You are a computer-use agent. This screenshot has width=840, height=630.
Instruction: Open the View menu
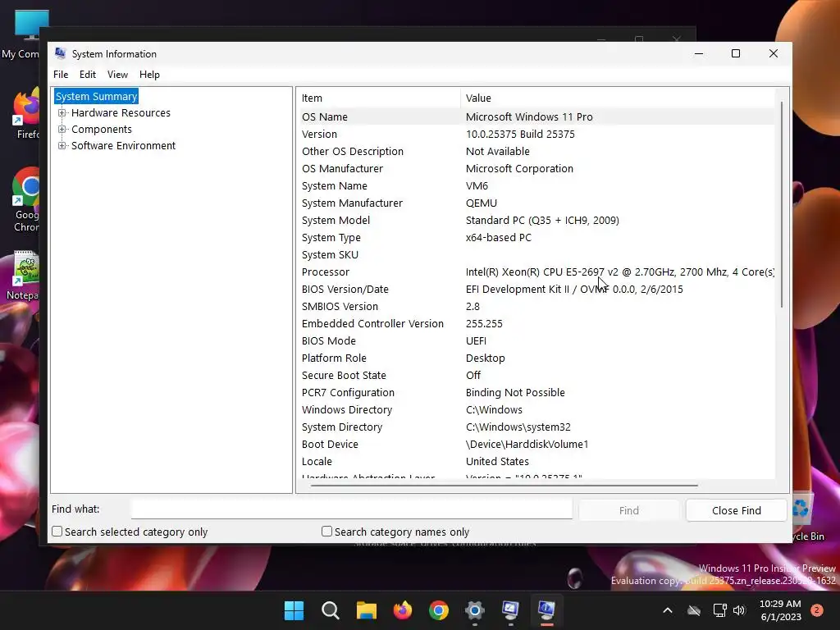[x=117, y=75]
